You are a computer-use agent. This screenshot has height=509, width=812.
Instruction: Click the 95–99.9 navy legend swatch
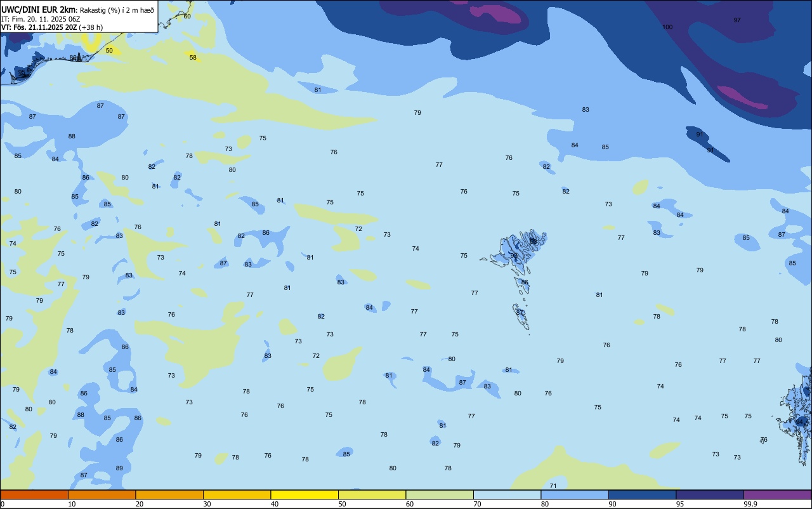(710, 495)
